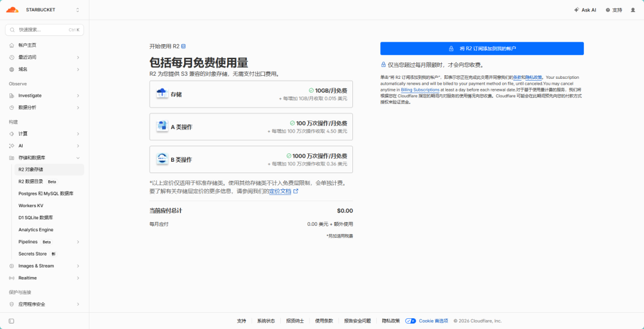Click the 数据分析 icon

(11, 107)
